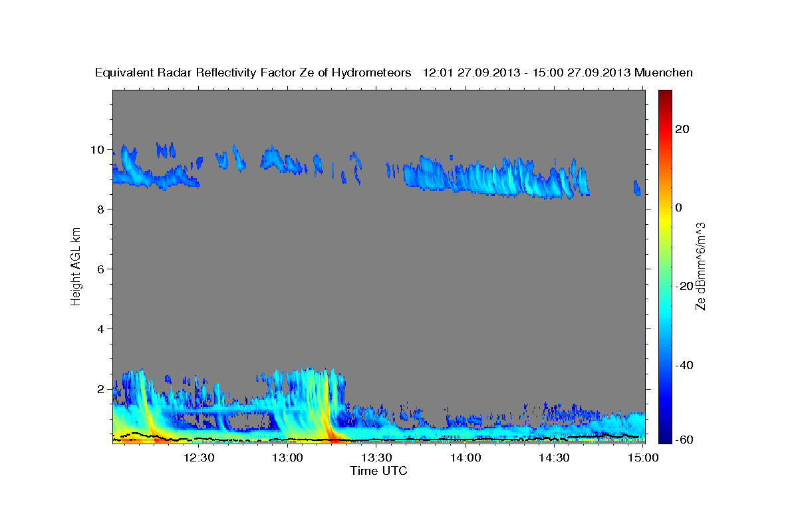The image size is (798, 532).
Task: Click the '13:30' time tick label
Action: [x=377, y=458]
